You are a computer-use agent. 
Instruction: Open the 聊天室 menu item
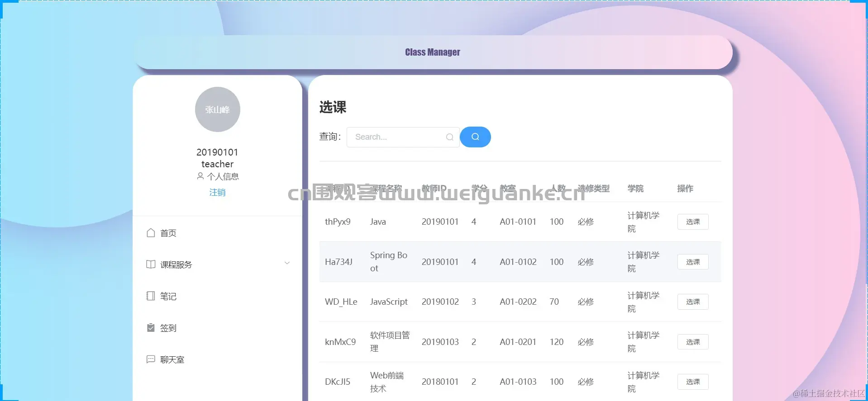click(x=217, y=359)
